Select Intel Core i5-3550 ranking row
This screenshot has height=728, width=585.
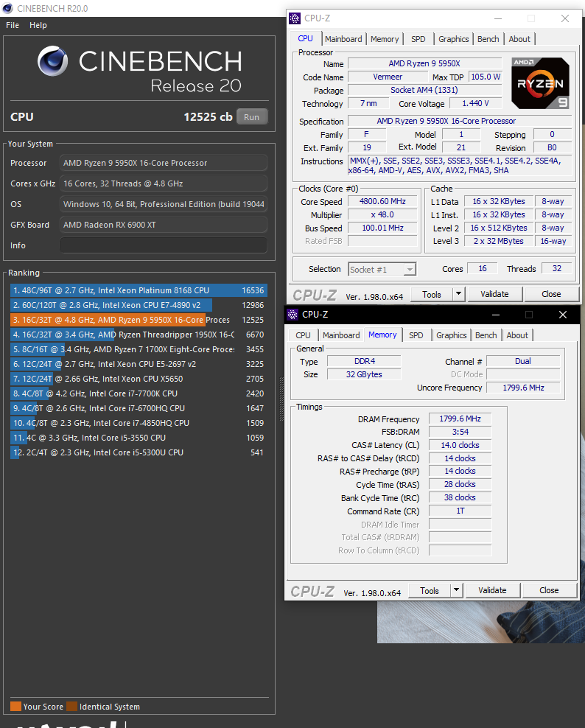point(139,438)
